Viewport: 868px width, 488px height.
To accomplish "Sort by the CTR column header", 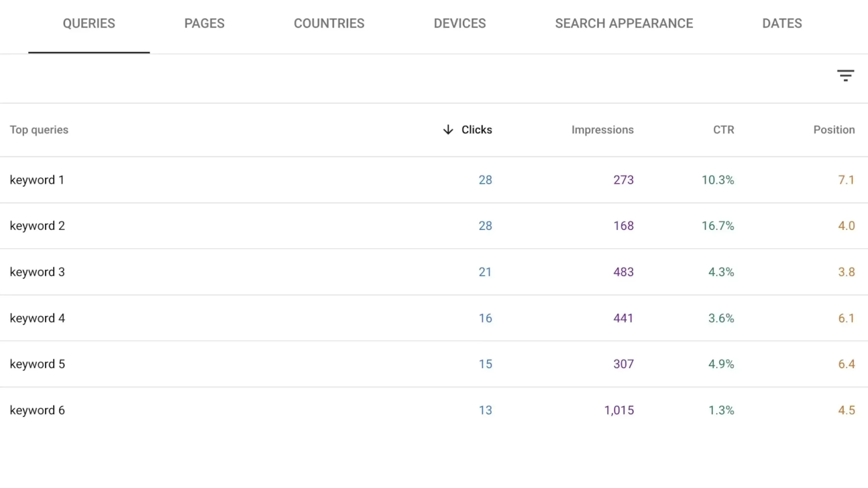I will coord(723,129).
